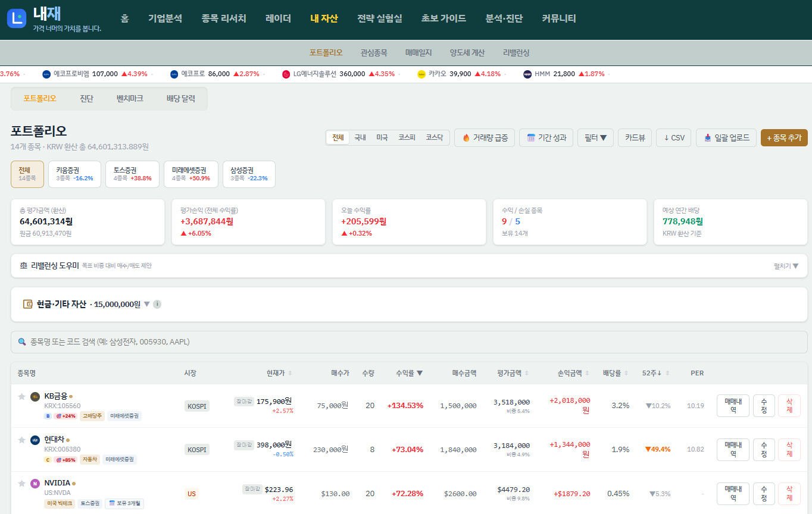
Task: Click the 현대차 company logo icon
Action: [x=35, y=440]
